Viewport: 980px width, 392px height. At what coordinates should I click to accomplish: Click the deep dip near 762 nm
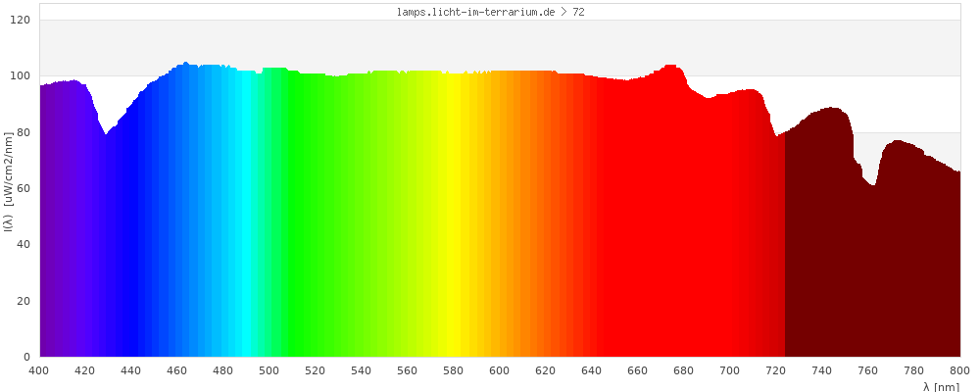(x=871, y=185)
